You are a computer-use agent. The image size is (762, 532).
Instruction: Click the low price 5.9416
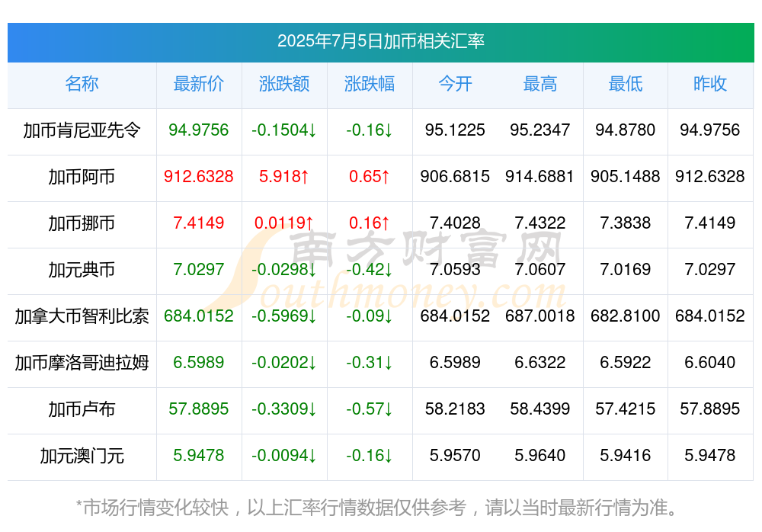(626, 455)
